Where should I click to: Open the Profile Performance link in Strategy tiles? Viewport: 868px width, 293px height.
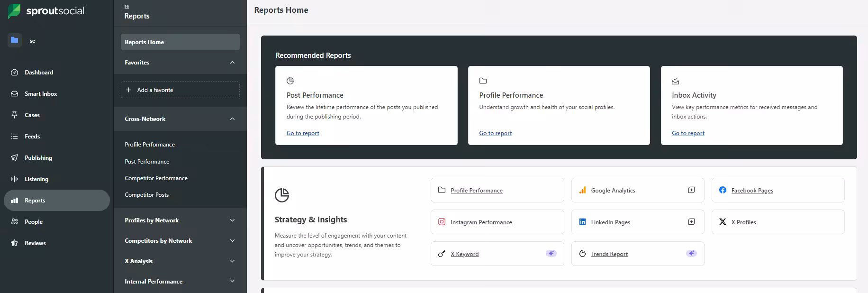[x=477, y=191]
